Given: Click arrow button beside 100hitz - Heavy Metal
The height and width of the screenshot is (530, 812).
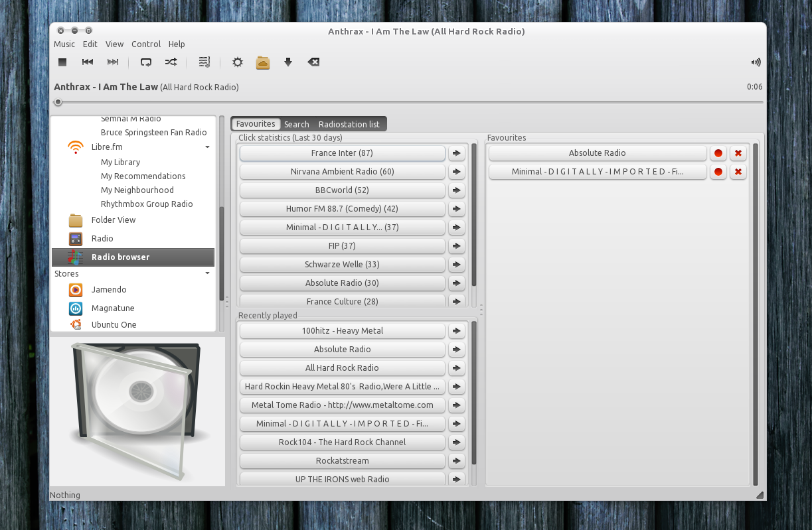Looking at the screenshot, I should pos(456,331).
